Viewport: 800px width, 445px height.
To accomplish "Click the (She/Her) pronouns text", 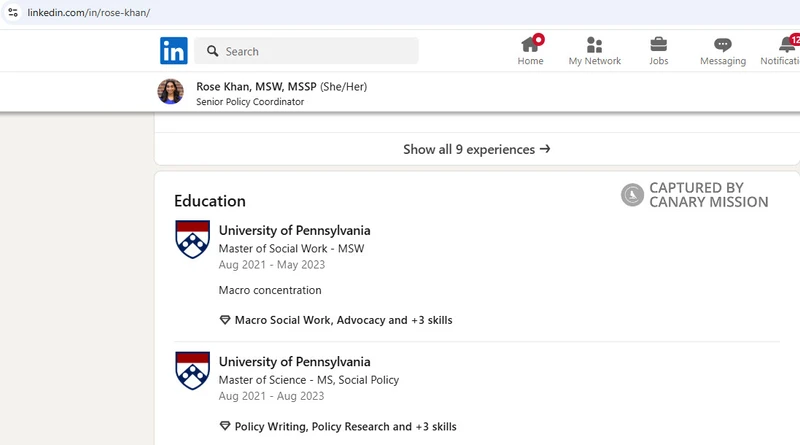I will [x=343, y=87].
